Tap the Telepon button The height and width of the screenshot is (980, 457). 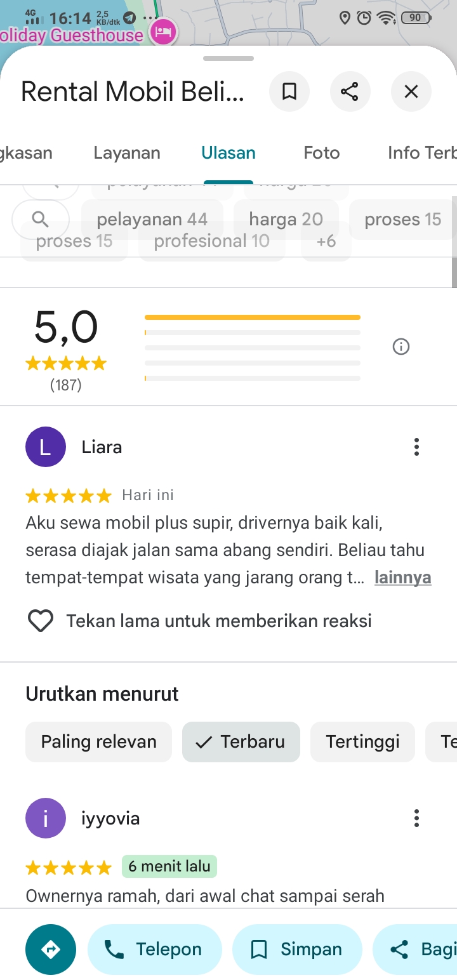point(155,950)
